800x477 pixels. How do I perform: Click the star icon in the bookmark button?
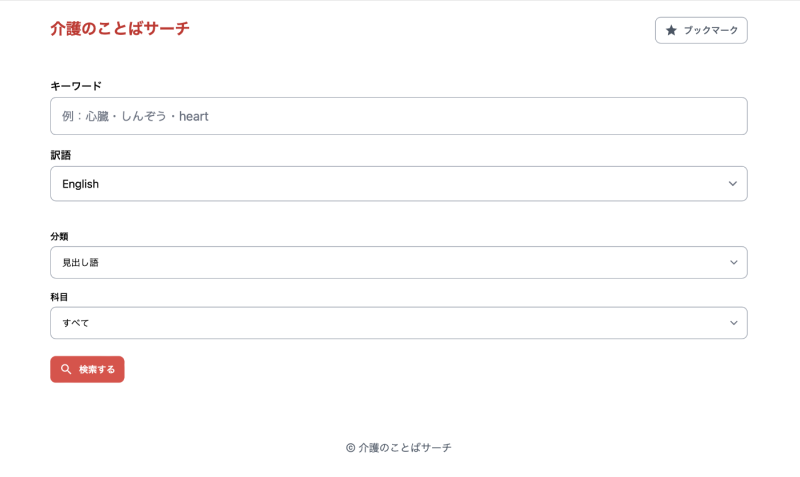(671, 31)
